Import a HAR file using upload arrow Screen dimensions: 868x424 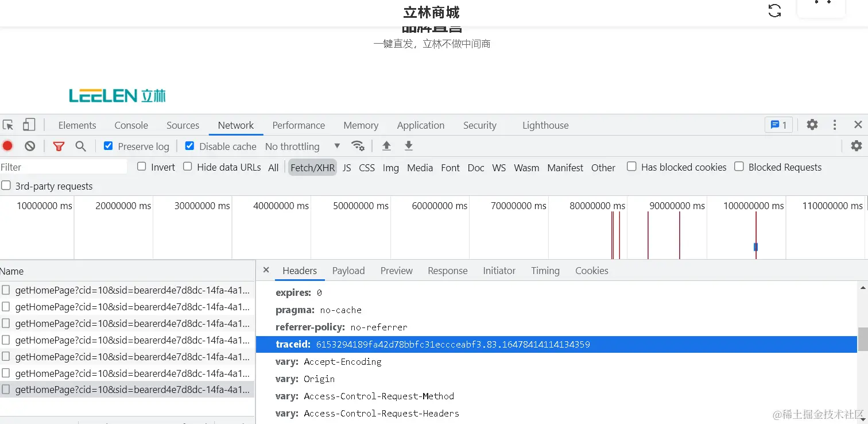tap(386, 146)
